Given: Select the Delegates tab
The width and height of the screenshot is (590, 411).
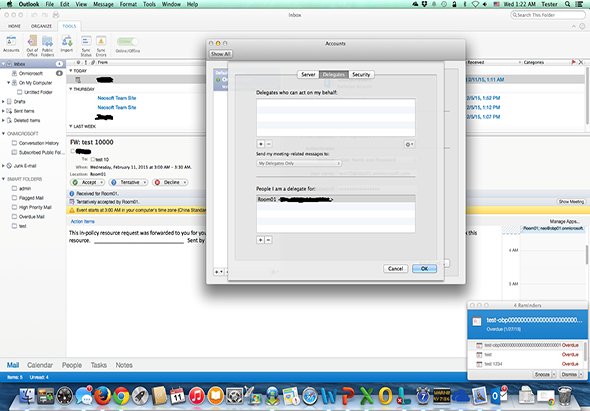Looking at the screenshot, I should point(334,75).
